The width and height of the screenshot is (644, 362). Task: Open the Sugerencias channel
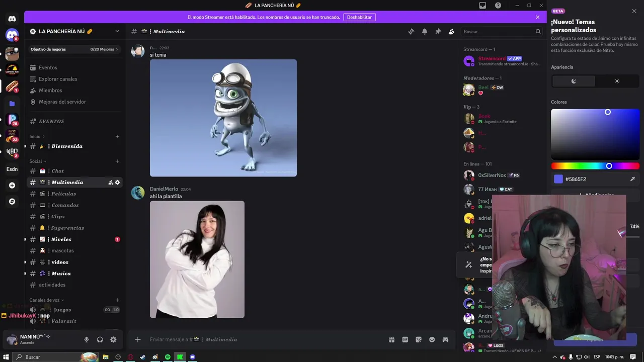[x=74, y=228]
